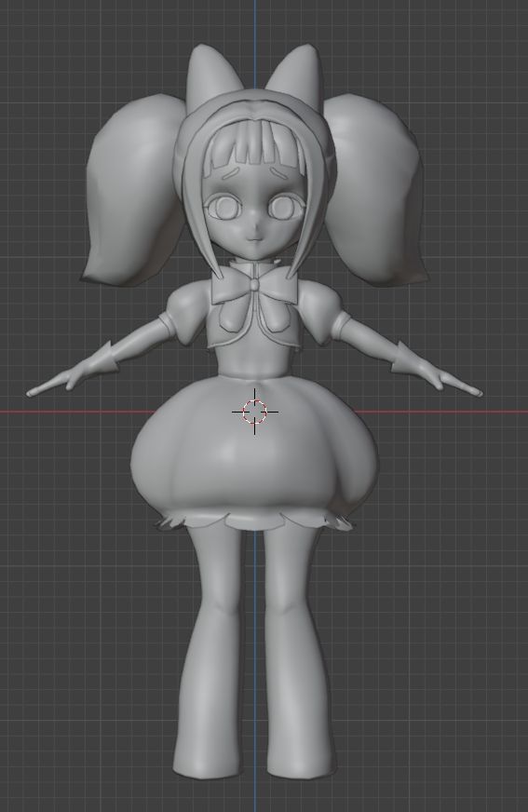Image resolution: width=528 pixels, height=812 pixels.
Task: Select the balloon skirt's lower frilled hem
Action: pyautogui.click(x=254, y=521)
